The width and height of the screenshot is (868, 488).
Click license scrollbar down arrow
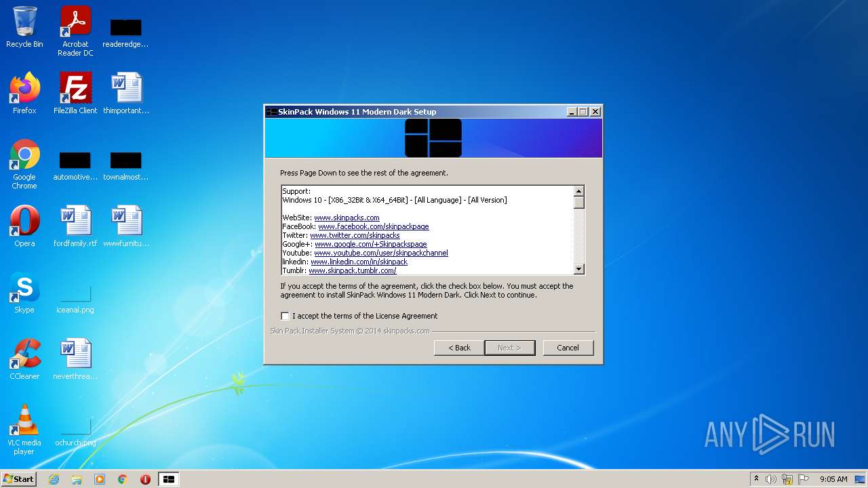coord(578,269)
